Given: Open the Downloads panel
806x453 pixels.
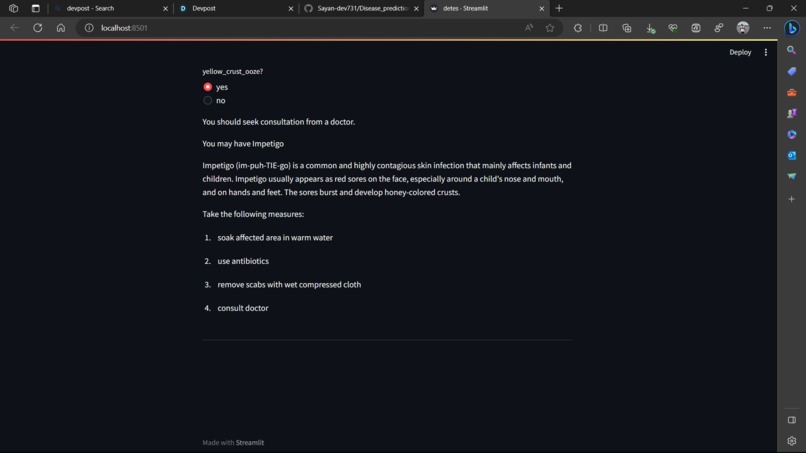Looking at the screenshot, I should 650,28.
